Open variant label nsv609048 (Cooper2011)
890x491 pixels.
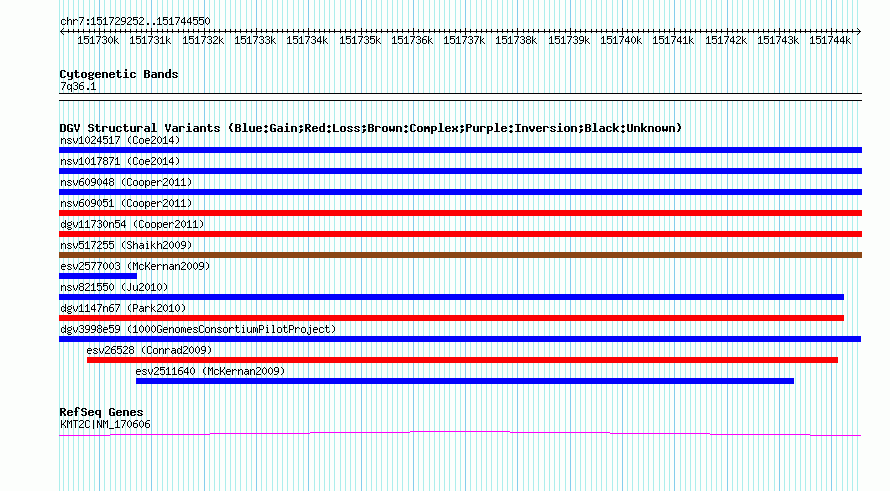point(126,182)
